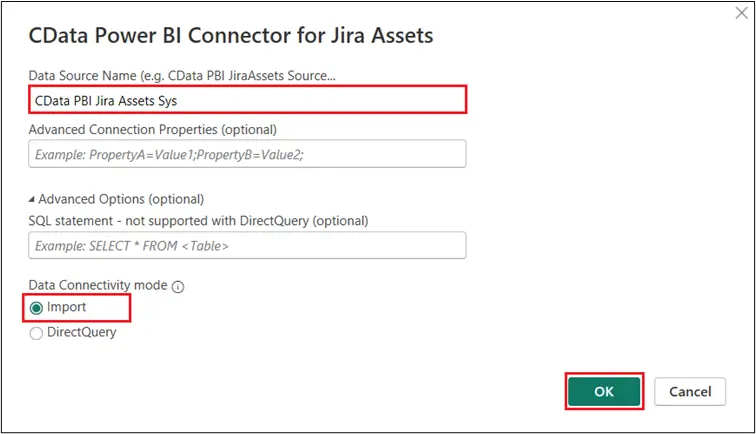This screenshot has height=434, width=756.
Task: Choose the DirectQuery radio button
Action: coord(37,333)
